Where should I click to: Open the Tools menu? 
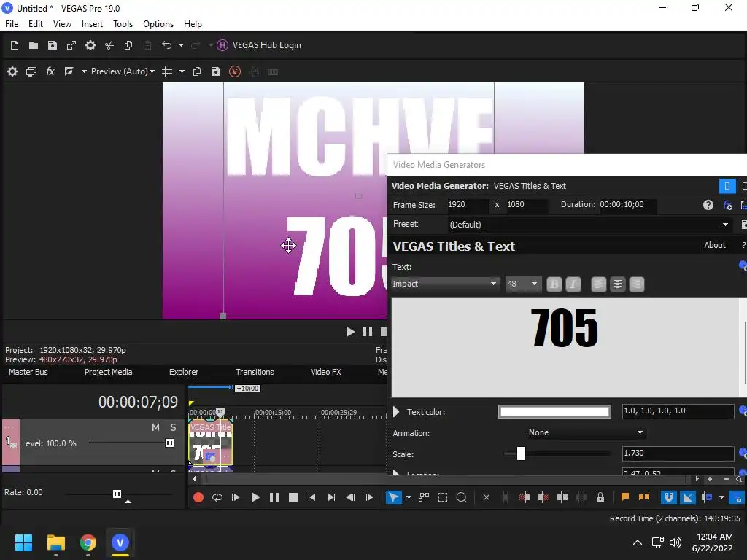(x=123, y=24)
